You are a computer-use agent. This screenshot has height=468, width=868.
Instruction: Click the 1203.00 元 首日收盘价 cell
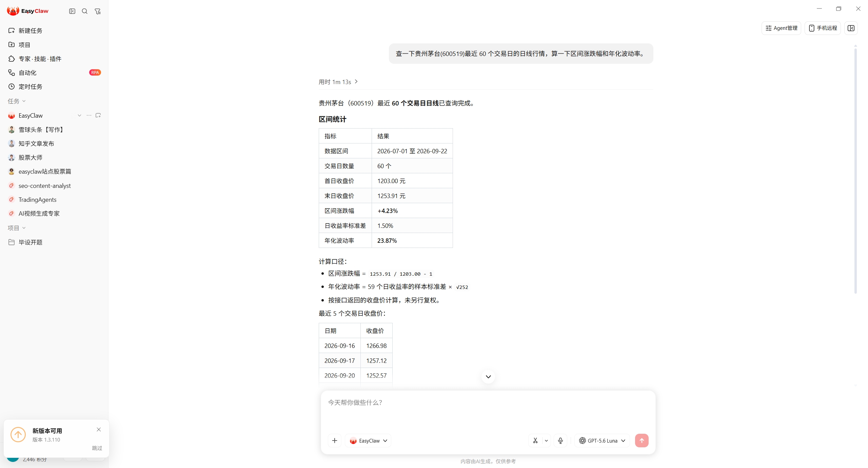coord(412,181)
